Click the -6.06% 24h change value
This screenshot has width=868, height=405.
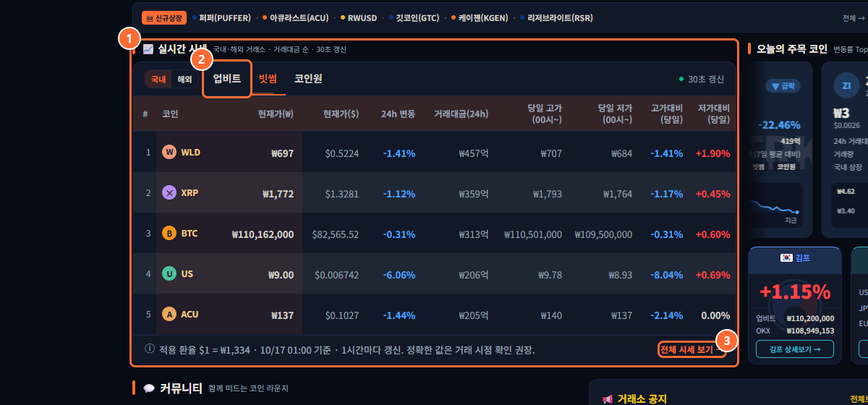[x=399, y=275]
